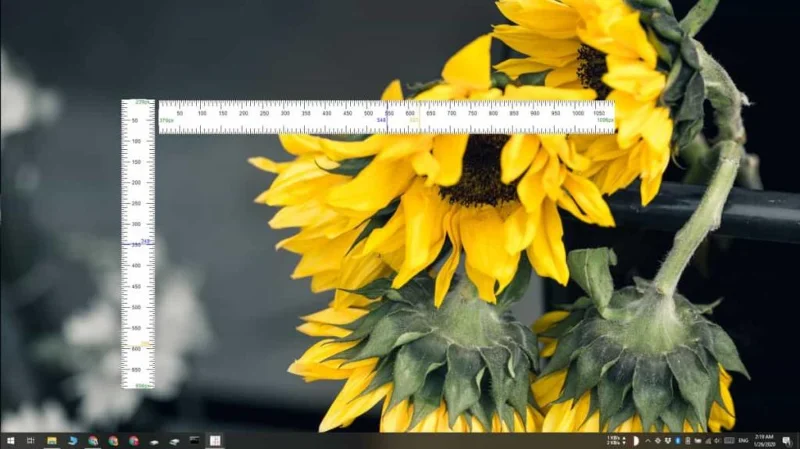Open the ENG language input selector
The width and height of the screenshot is (800, 449).
[743, 441]
